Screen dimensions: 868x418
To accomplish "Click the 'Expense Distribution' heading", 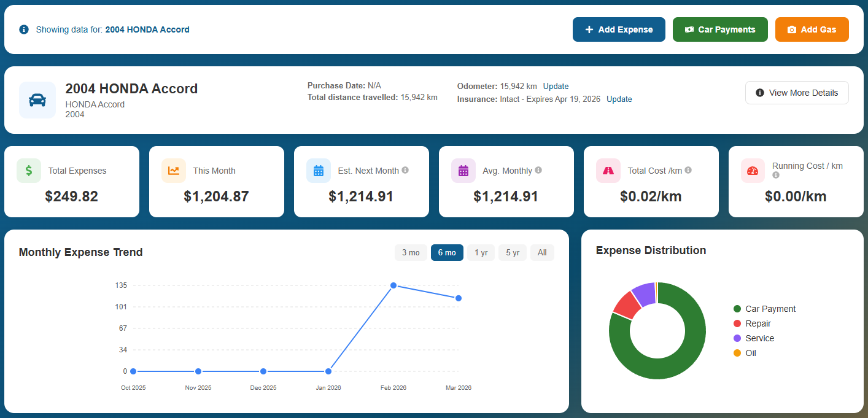I will coord(651,250).
